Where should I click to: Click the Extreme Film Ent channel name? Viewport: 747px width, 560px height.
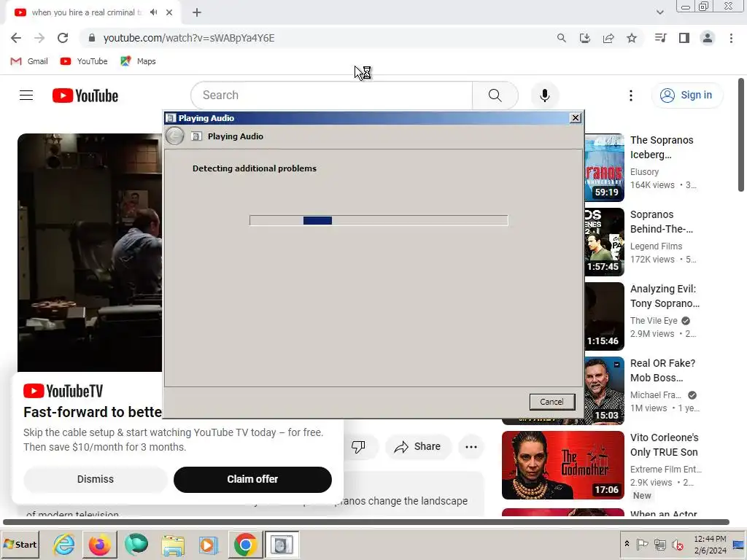point(666,469)
